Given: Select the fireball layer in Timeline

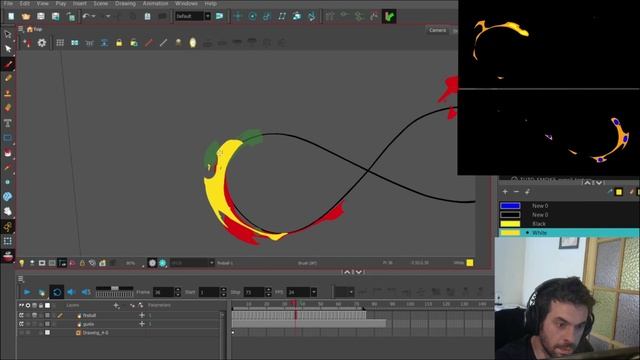Looking at the screenshot, I should pos(89,316).
